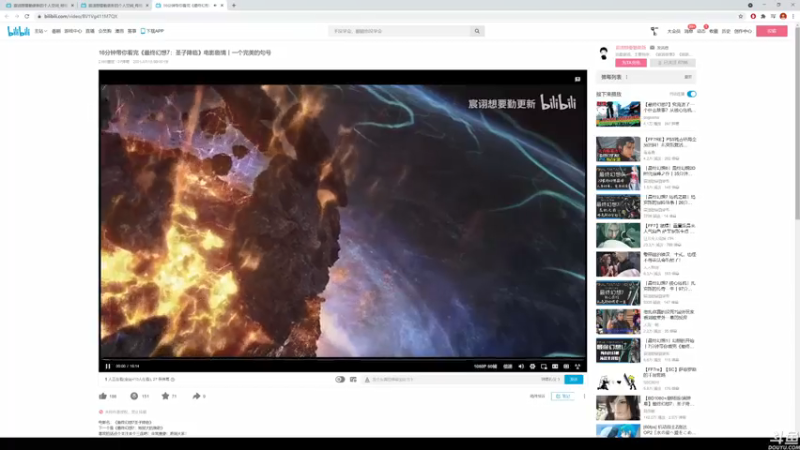The width and height of the screenshot is (800, 450).
Task: Click the search magnifier icon
Action: click(477, 31)
